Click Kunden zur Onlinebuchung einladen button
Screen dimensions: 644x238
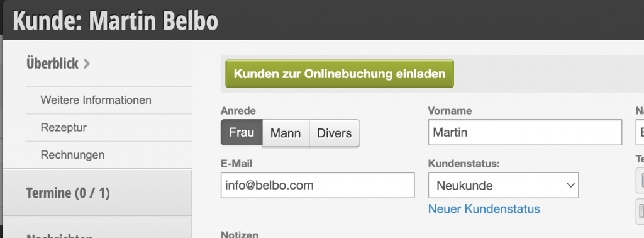340,74
